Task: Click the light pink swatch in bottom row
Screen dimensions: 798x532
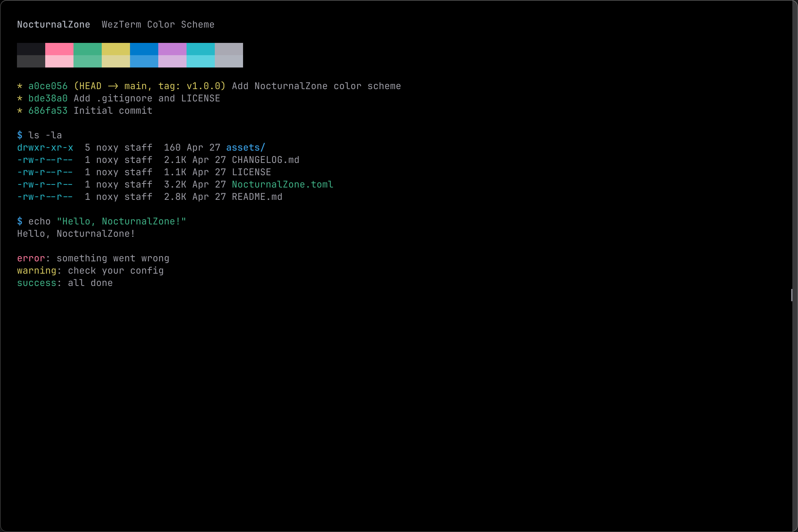Action: tap(59, 62)
